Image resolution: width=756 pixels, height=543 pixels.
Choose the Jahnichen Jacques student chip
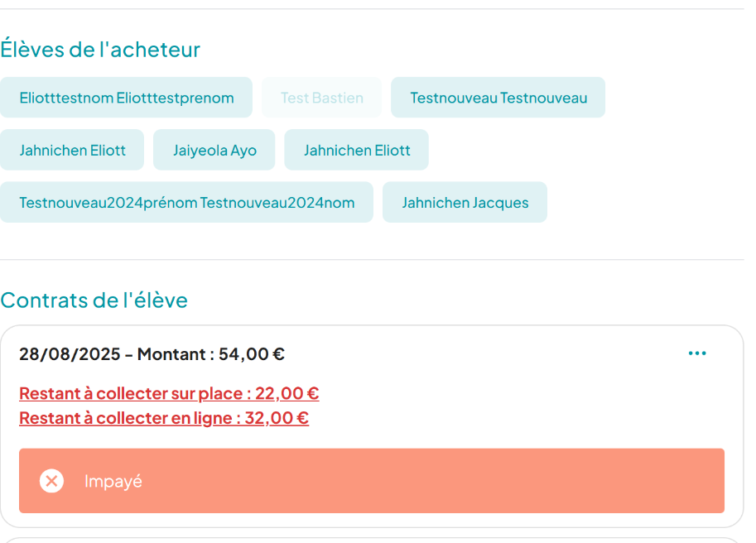(x=465, y=203)
